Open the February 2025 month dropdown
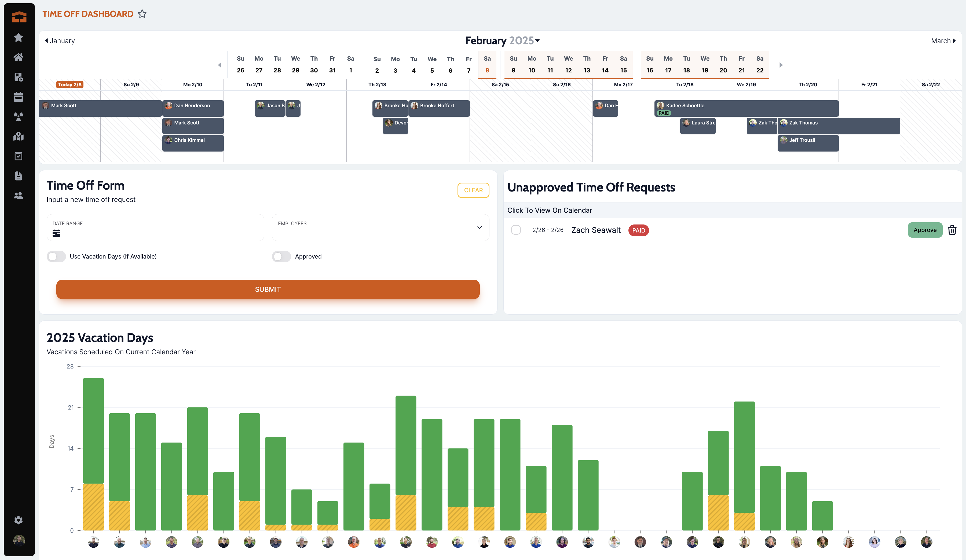The height and width of the screenshot is (560, 966). [x=502, y=40]
